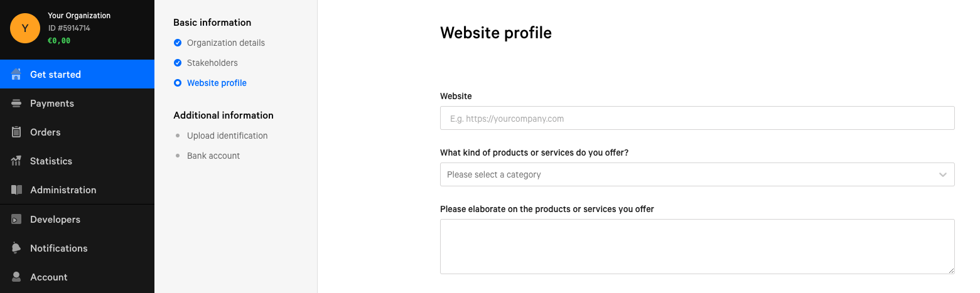This screenshot has width=980, height=293.
Task: Click the Orders clipboard icon
Action: pyautogui.click(x=16, y=132)
